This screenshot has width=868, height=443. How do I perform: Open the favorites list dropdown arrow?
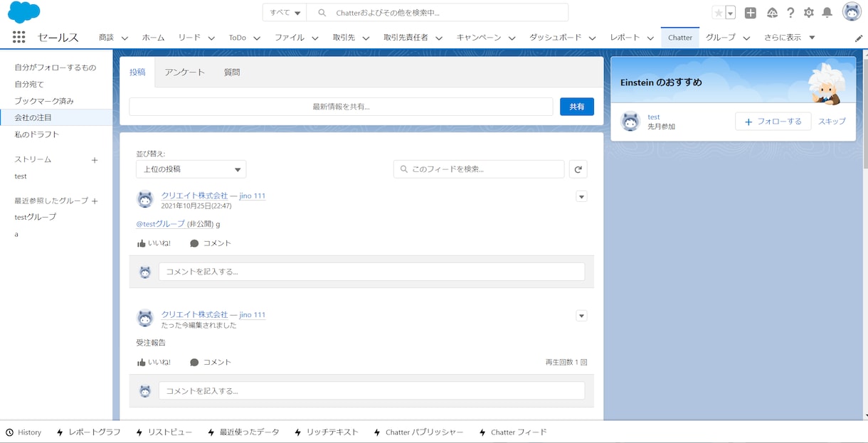coord(730,13)
